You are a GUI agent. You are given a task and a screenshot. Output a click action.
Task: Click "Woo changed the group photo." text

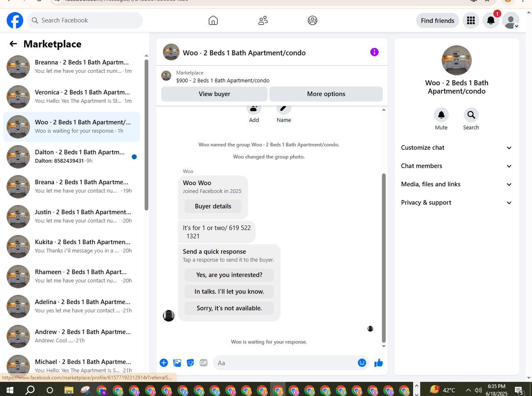pyautogui.click(x=269, y=157)
